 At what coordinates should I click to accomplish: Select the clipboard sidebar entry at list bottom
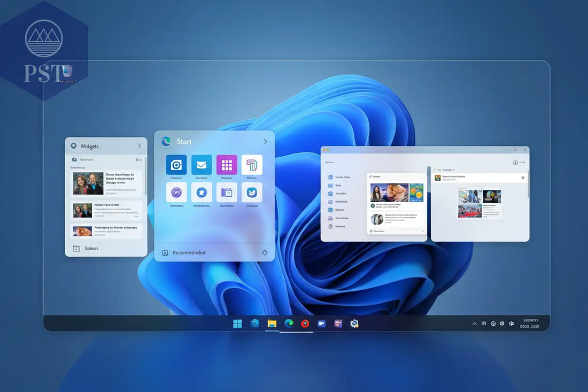pyautogui.click(x=337, y=226)
